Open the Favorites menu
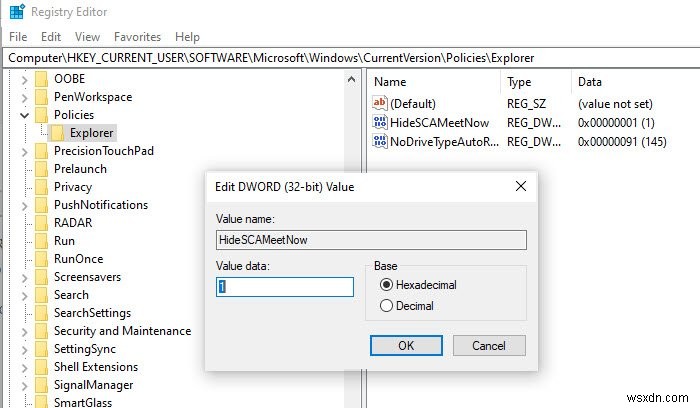 pyautogui.click(x=137, y=37)
